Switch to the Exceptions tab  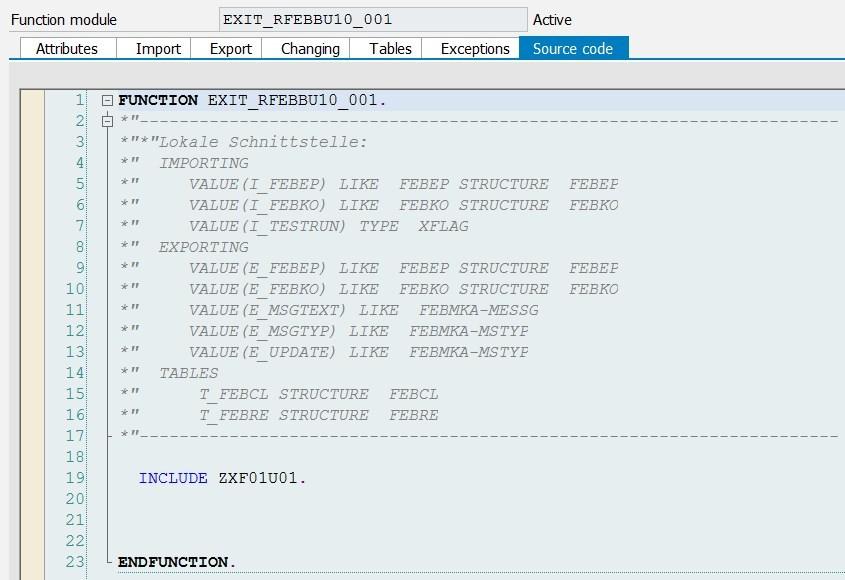coord(470,49)
